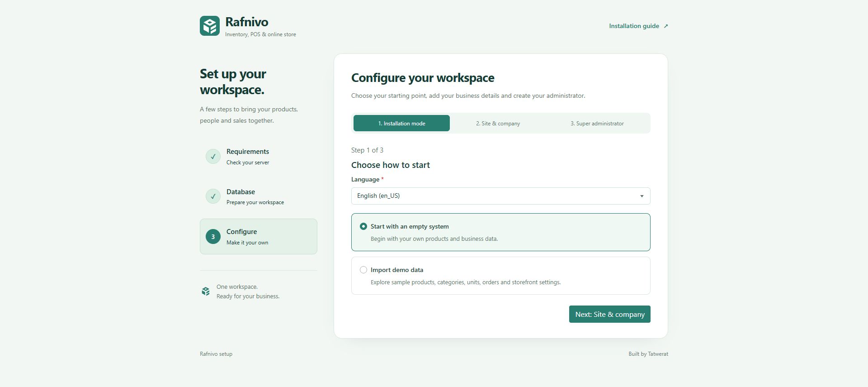Click the Check your server subtitle
868x387 pixels.
[x=248, y=162]
